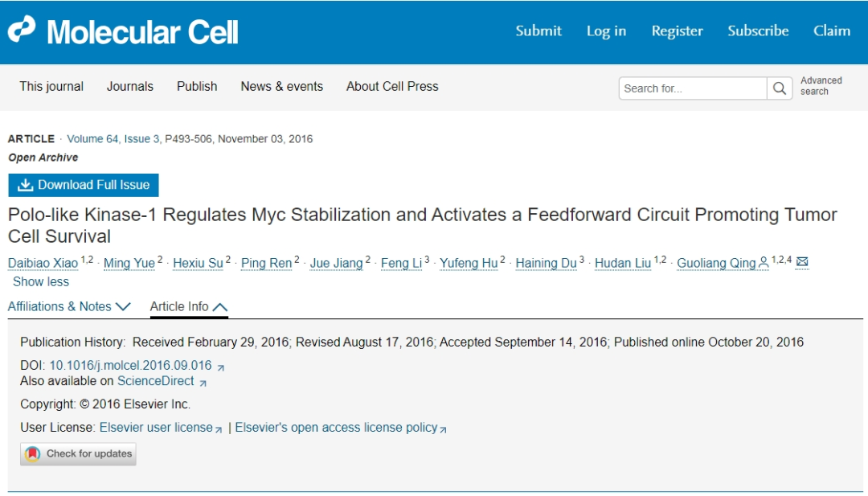This screenshot has height=496, width=868.
Task: Open author Daibiao Xiao's details
Action: click(43, 264)
